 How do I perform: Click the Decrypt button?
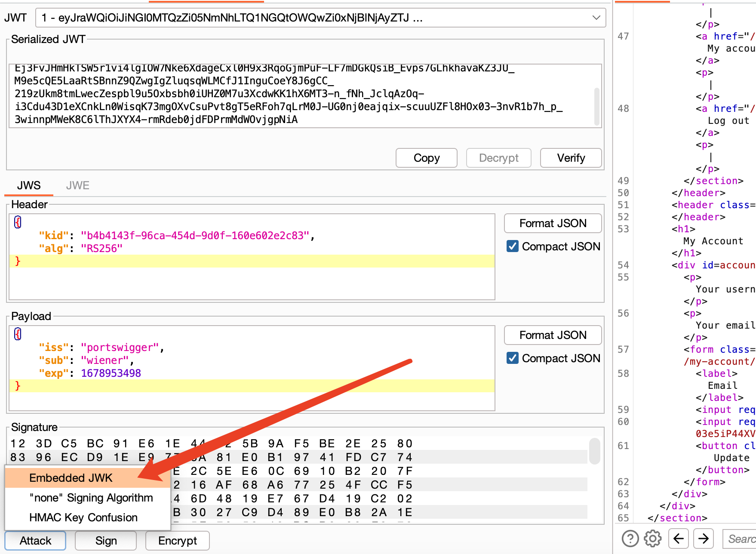pos(499,158)
